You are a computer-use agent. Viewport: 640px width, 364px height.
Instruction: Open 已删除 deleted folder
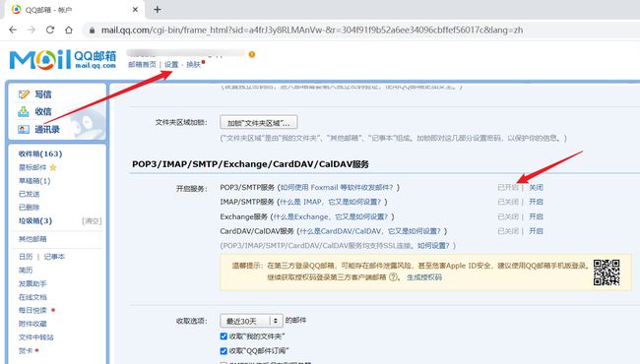coord(29,207)
